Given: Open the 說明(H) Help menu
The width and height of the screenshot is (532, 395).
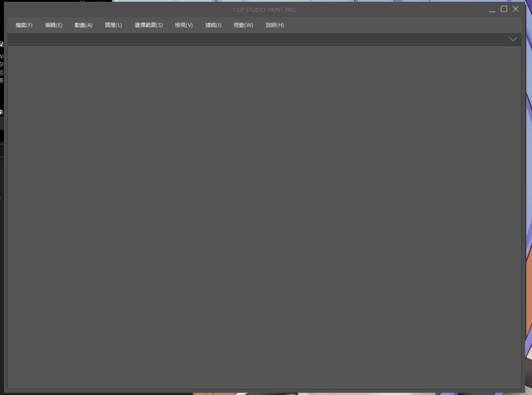Looking at the screenshot, I should [274, 25].
